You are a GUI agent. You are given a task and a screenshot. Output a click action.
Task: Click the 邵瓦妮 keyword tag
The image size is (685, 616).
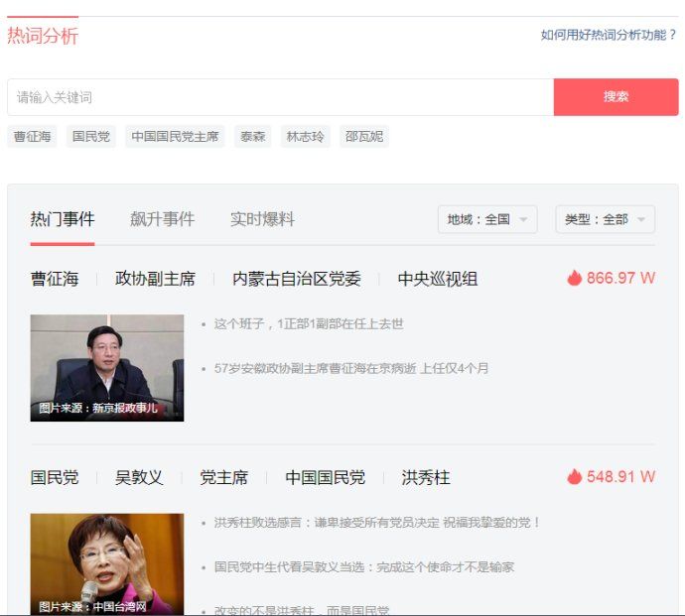(364, 137)
